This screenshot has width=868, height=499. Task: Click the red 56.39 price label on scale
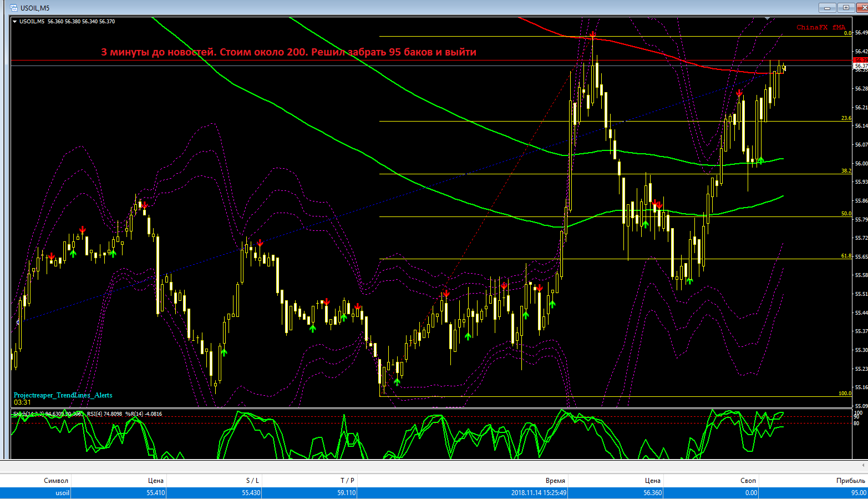(861, 60)
